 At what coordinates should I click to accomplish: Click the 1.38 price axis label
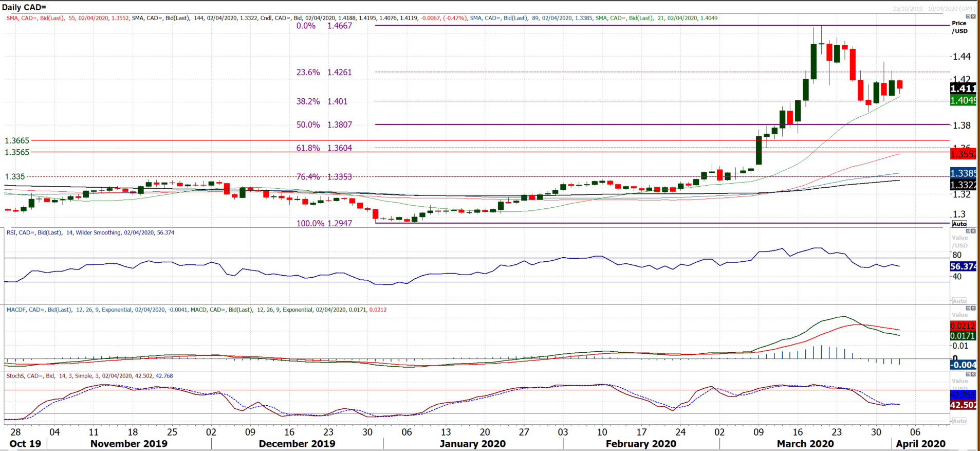[x=961, y=125]
